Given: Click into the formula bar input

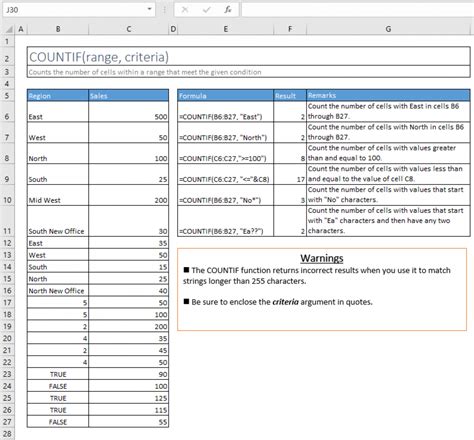Looking at the screenshot, I should (357, 10).
